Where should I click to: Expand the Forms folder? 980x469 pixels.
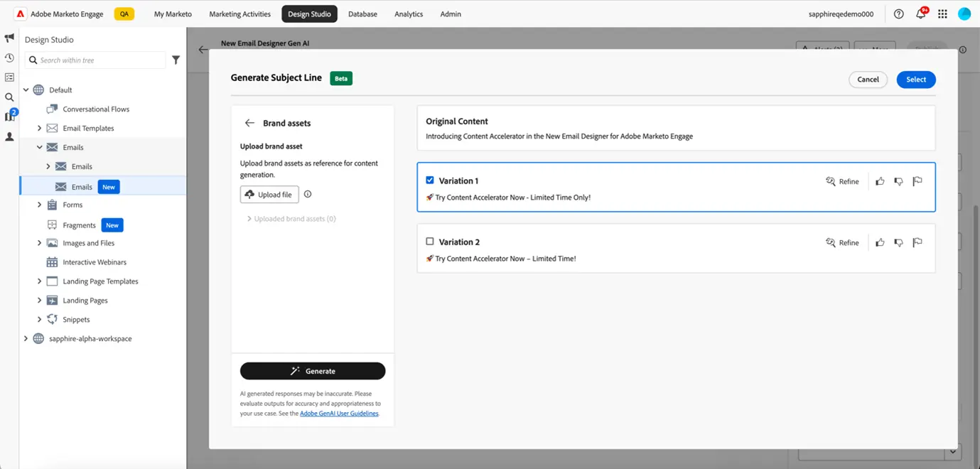point(39,205)
